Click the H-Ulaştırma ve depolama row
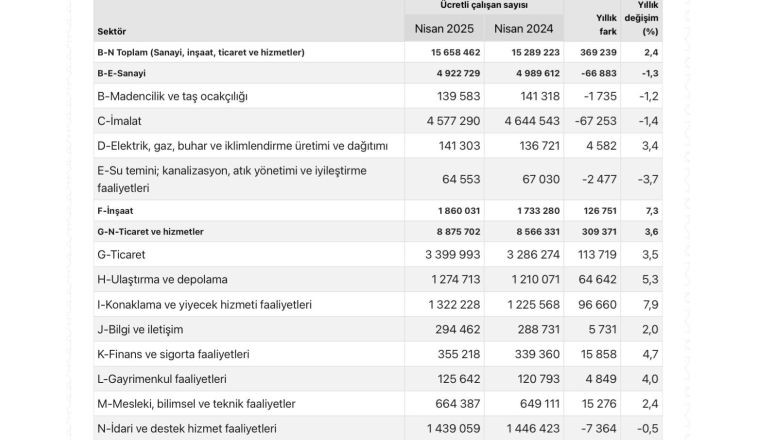The image size is (770, 440). [x=378, y=279]
